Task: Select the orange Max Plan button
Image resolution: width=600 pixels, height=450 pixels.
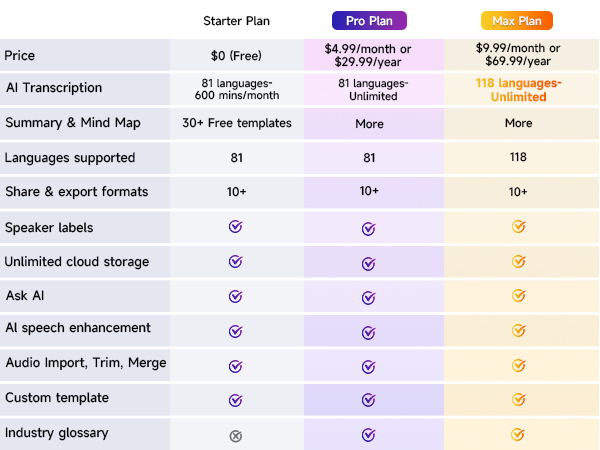Action: 517,21
